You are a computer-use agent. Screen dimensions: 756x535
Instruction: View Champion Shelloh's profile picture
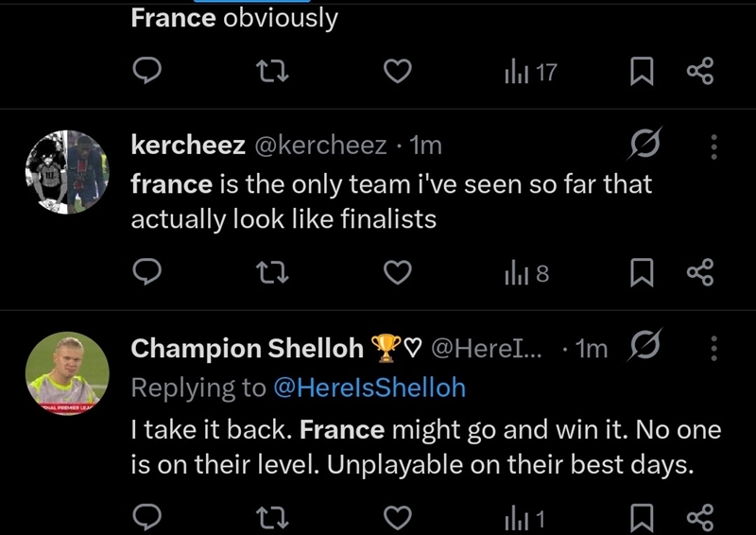(67, 373)
